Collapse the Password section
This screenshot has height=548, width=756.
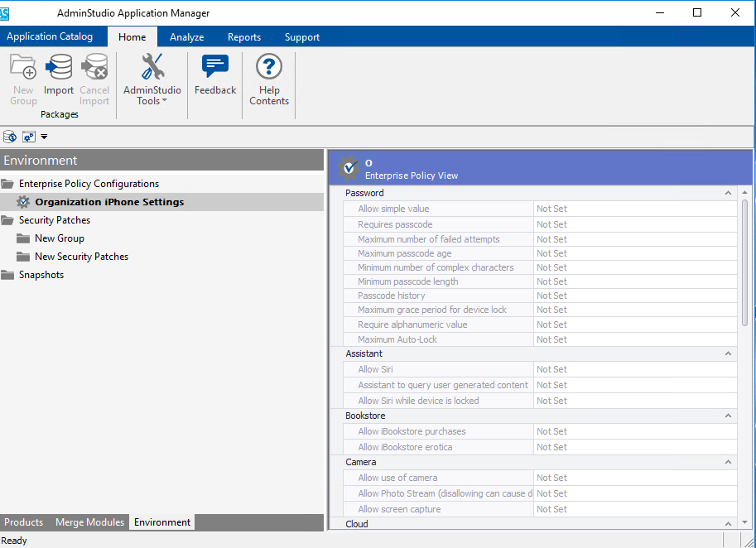point(728,193)
